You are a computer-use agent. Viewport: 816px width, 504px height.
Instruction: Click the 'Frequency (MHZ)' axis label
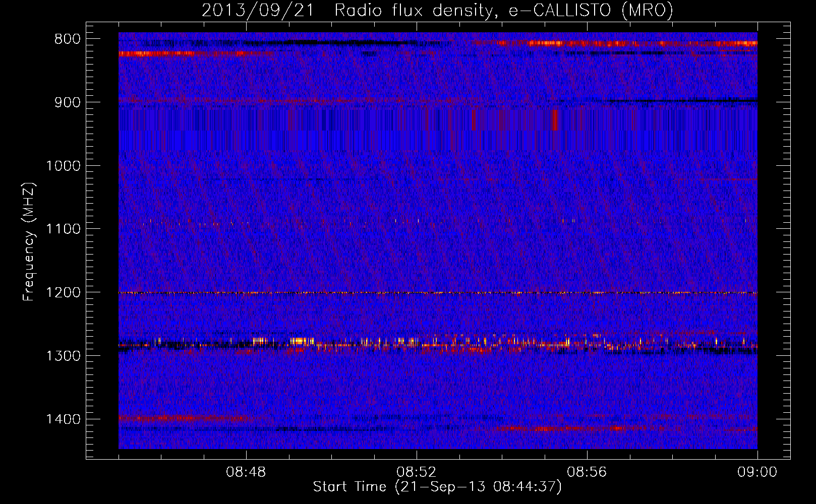point(29,242)
